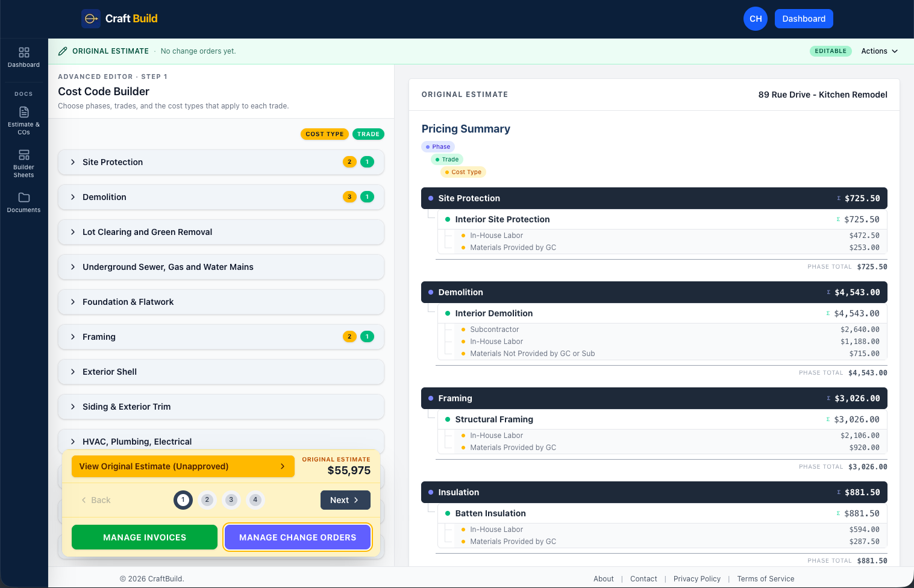Click cost type count badge on Site Protection
This screenshot has width=914, height=588.
349,162
